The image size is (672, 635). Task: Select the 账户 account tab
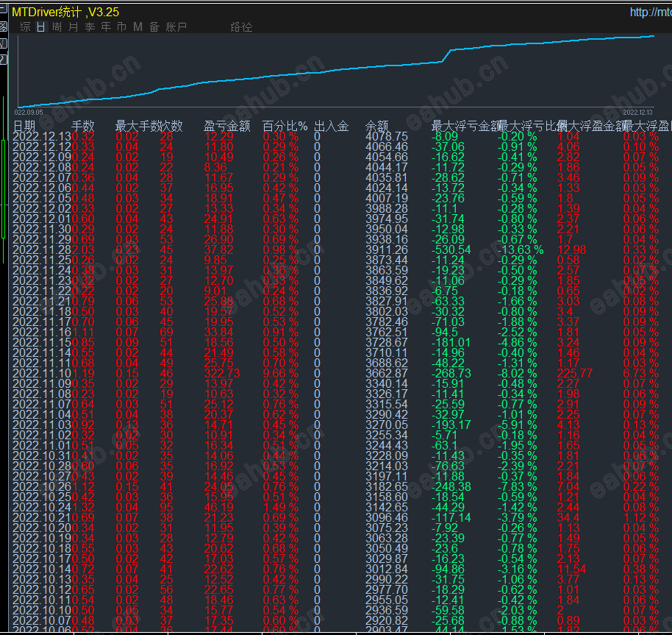(176, 27)
